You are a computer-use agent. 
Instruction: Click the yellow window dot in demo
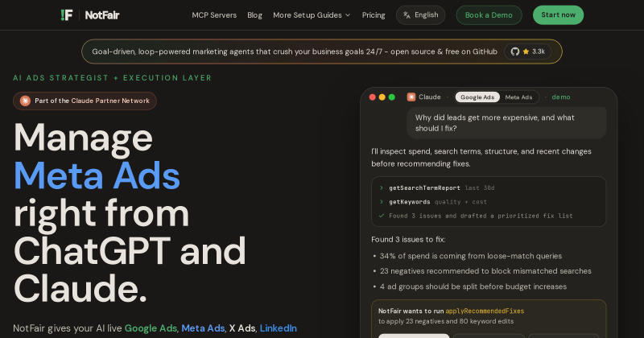[x=382, y=97]
